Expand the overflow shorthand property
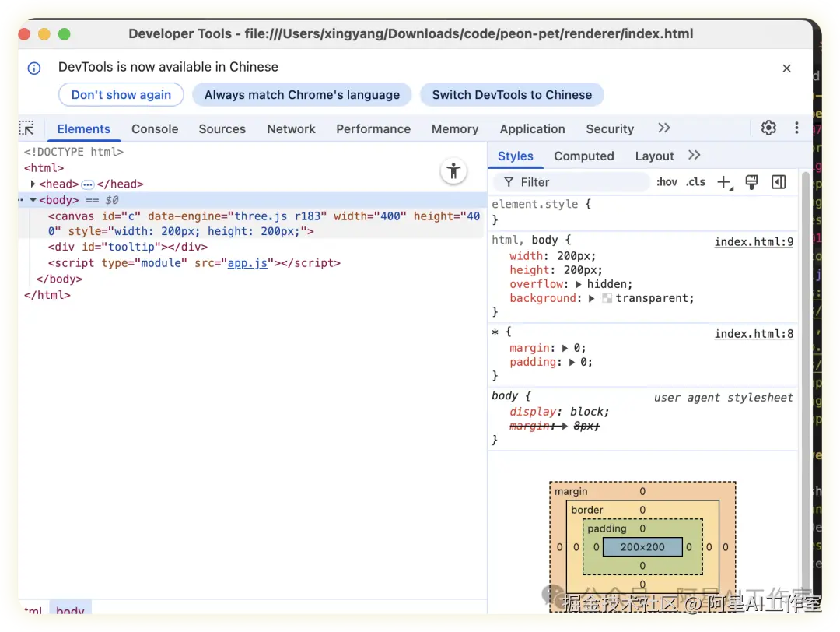Screen dimensions: 840x632 (579, 284)
